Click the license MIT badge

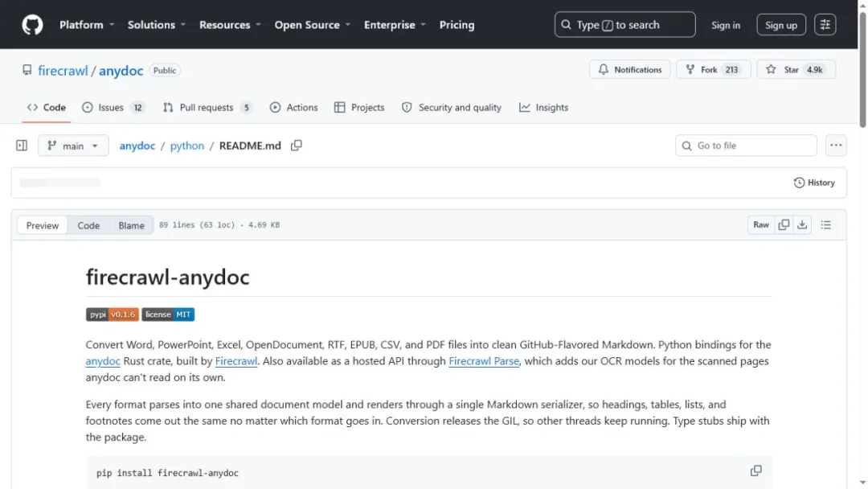click(x=168, y=314)
